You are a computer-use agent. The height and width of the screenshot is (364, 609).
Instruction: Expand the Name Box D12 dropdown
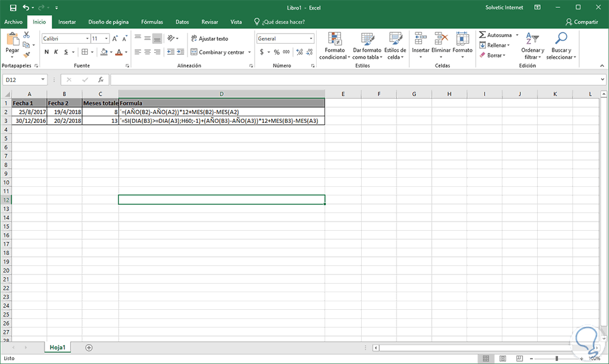pyautogui.click(x=43, y=80)
